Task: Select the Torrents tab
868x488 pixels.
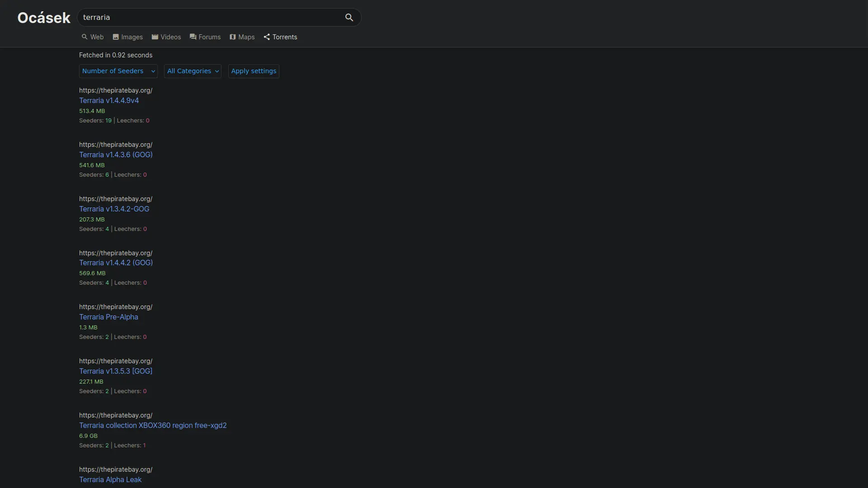Action: tap(280, 37)
